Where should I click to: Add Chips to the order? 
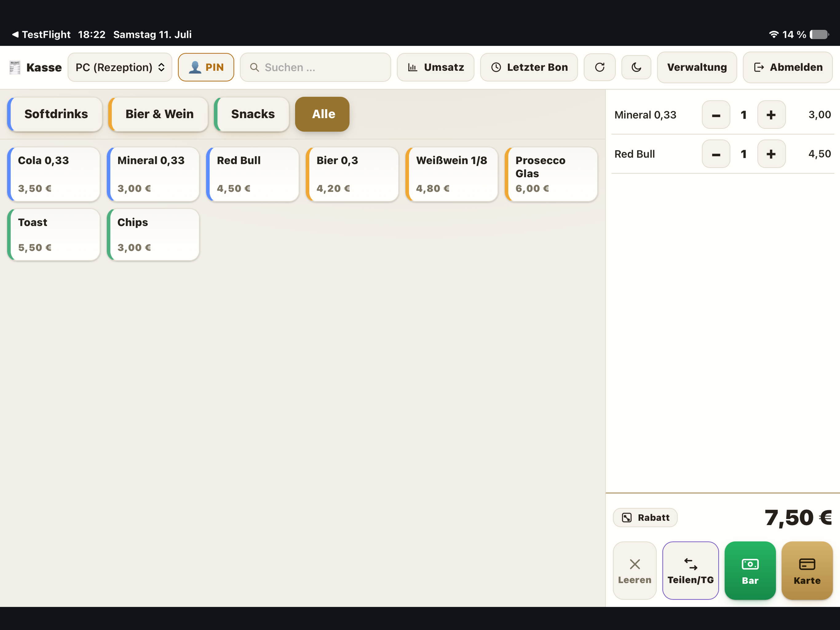point(153,234)
